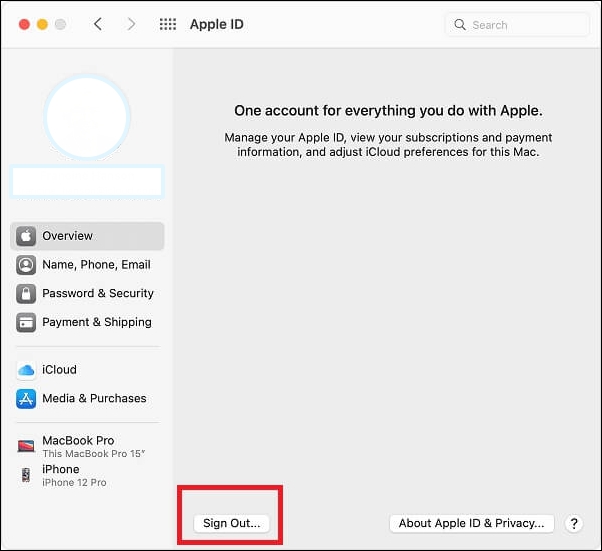Click the Apple logo Overview icon

[26, 236]
